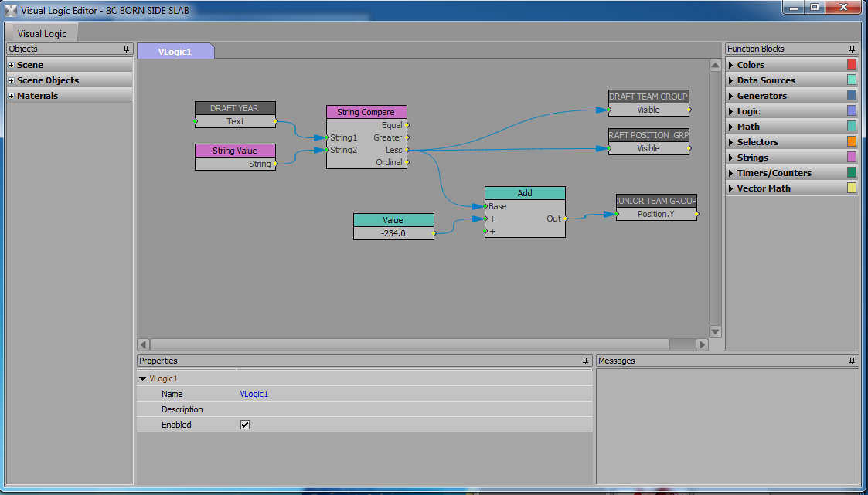Select the DRAFT YEAR node header
The height and width of the screenshot is (495, 868).
point(235,108)
